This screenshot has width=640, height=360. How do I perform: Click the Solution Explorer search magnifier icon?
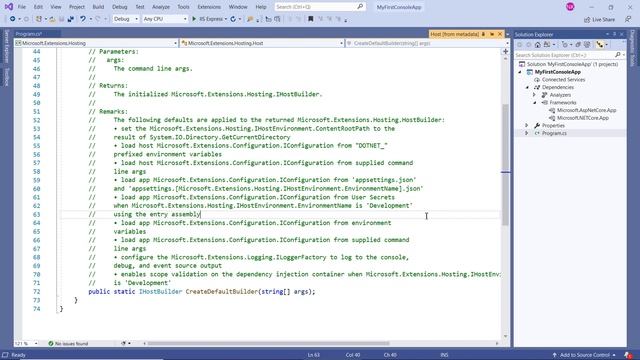[x=618, y=55]
